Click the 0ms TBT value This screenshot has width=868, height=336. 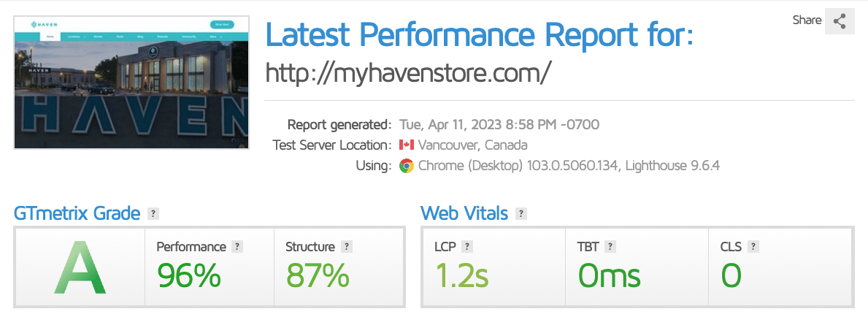[609, 275]
